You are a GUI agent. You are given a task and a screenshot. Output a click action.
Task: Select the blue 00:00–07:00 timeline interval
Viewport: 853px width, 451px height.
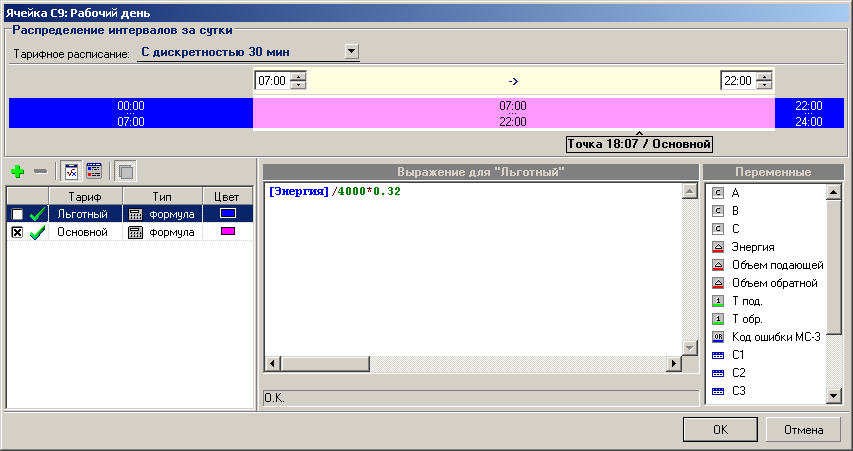131,113
